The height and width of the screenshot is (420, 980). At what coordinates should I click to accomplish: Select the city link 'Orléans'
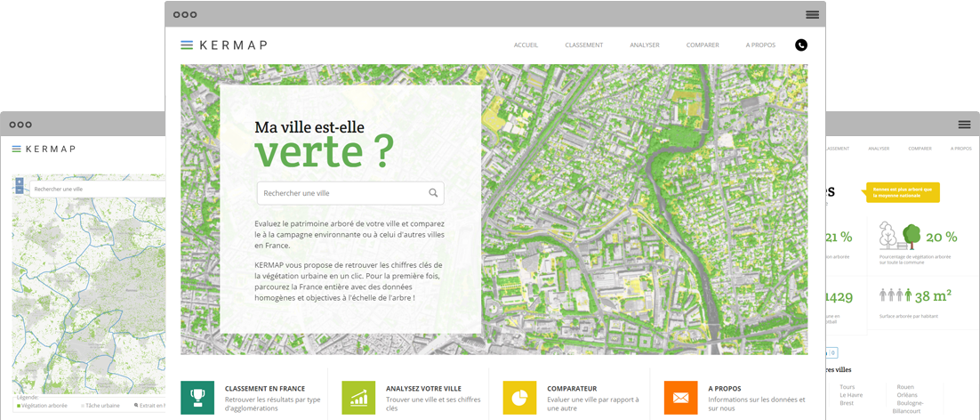tap(907, 395)
